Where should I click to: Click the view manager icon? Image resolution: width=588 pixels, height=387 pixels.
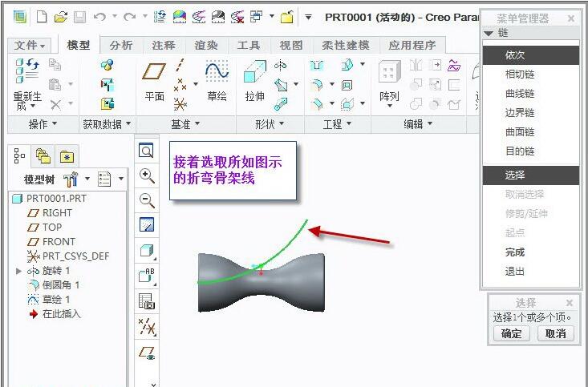(147, 300)
